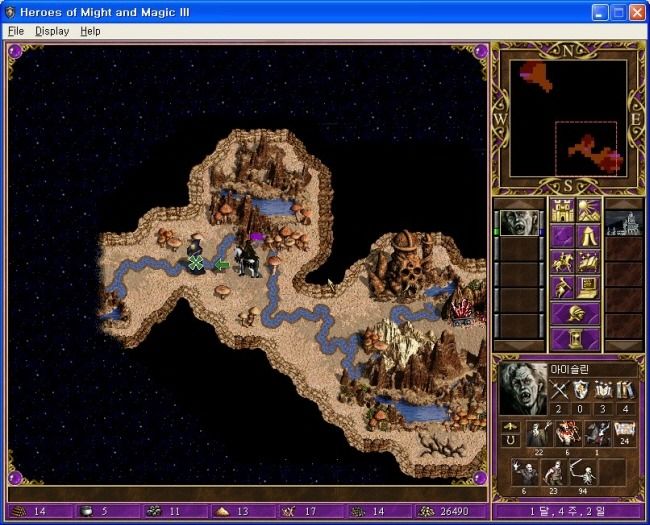
Task: Select the hero portrait in hero list
Action: tap(519, 223)
